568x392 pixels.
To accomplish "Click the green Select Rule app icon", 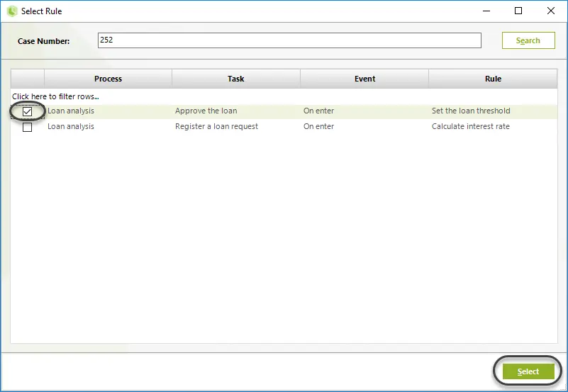I will click(12, 11).
